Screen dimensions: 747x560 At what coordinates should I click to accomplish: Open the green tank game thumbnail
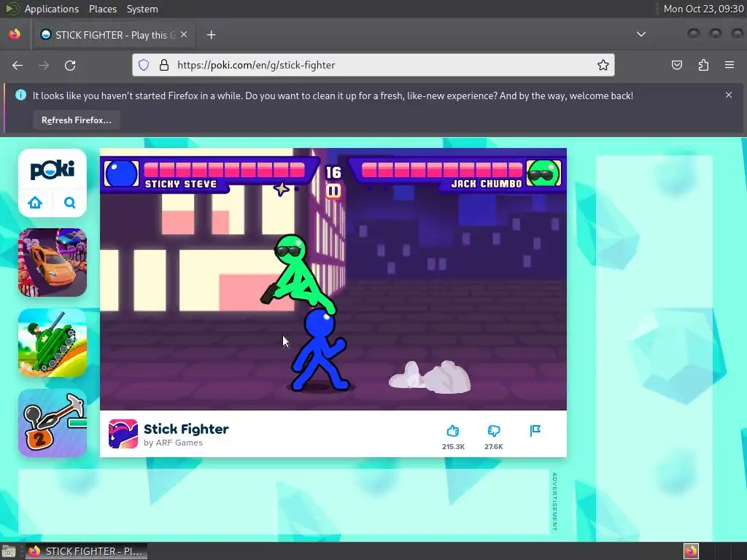[x=53, y=343]
